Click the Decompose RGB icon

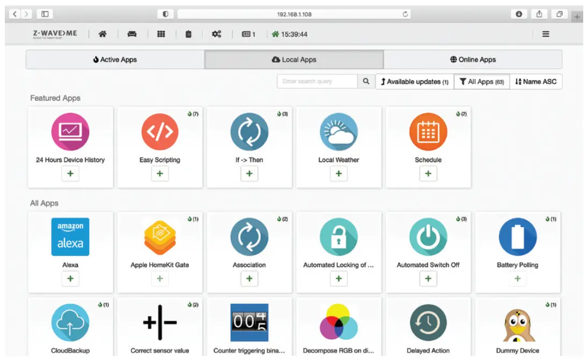pos(339,322)
